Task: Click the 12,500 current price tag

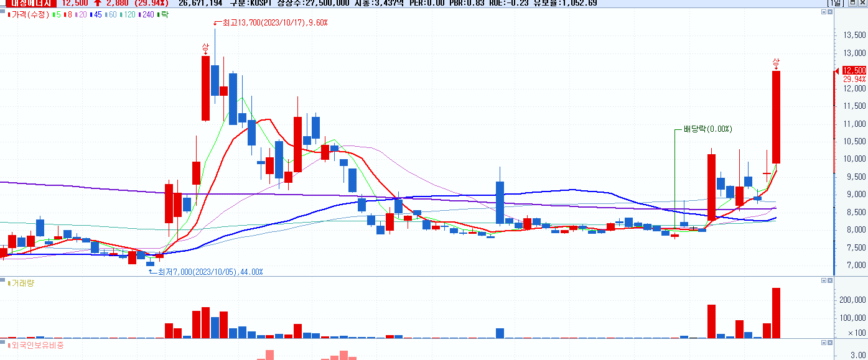Action: (x=854, y=70)
